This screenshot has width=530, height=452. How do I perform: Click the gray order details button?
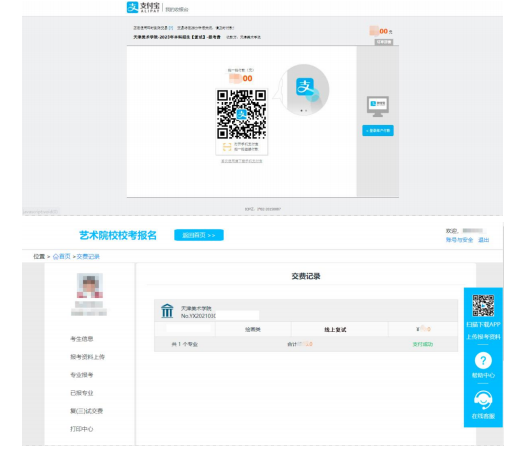coord(384,42)
